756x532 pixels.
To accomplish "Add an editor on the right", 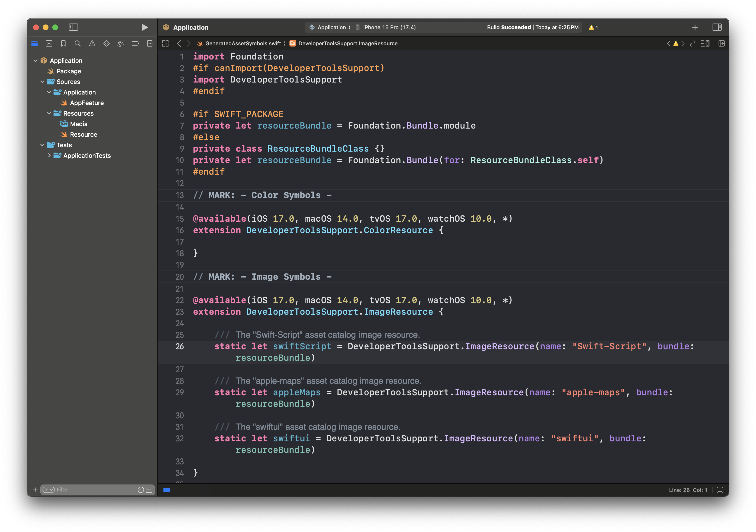I will [x=721, y=43].
